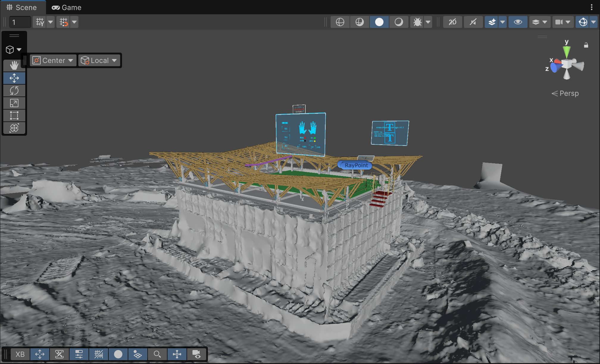Select unlit draw mode crescent icon
This screenshot has height=364, width=600.
(399, 22)
